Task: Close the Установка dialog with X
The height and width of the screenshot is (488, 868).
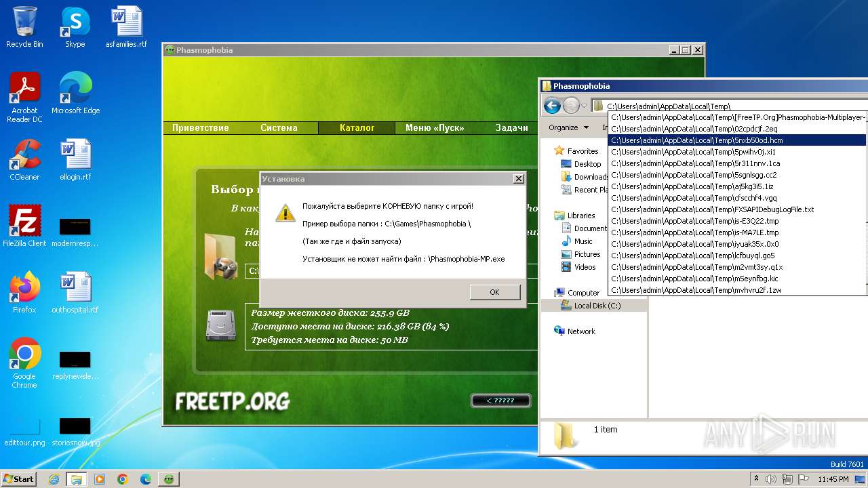Action: click(518, 179)
